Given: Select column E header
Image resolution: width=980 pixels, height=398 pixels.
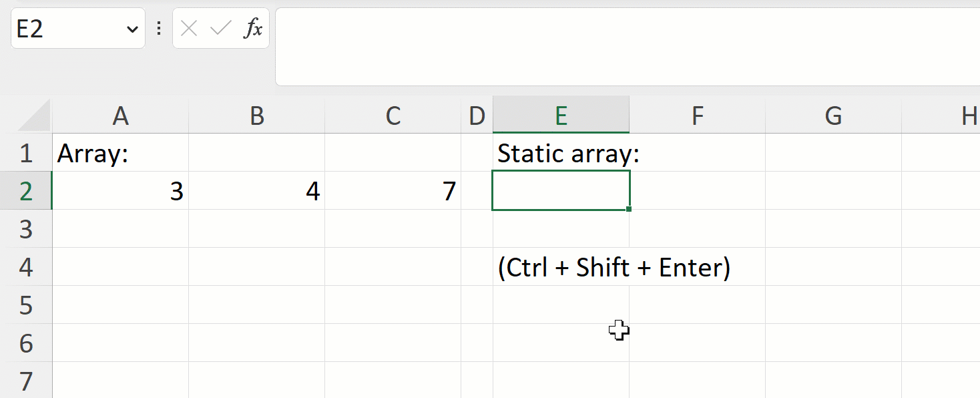Looking at the screenshot, I should point(561,115).
